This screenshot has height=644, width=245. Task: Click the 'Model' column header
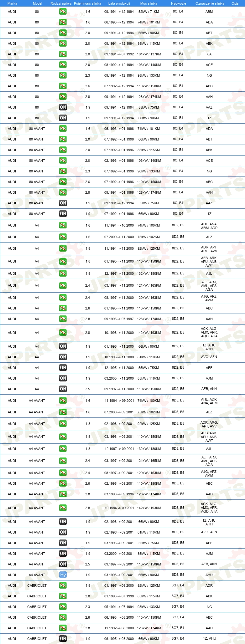pos(37,3)
